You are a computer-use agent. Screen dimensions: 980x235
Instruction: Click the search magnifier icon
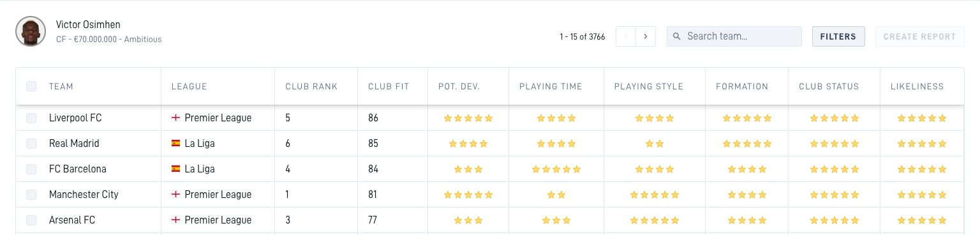pos(677,36)
